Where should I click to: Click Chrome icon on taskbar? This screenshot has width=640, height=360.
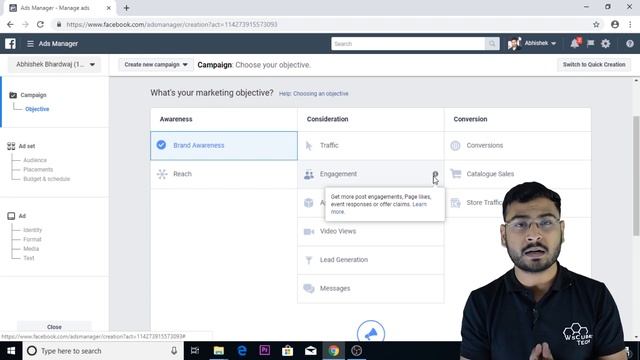(333, 351)
